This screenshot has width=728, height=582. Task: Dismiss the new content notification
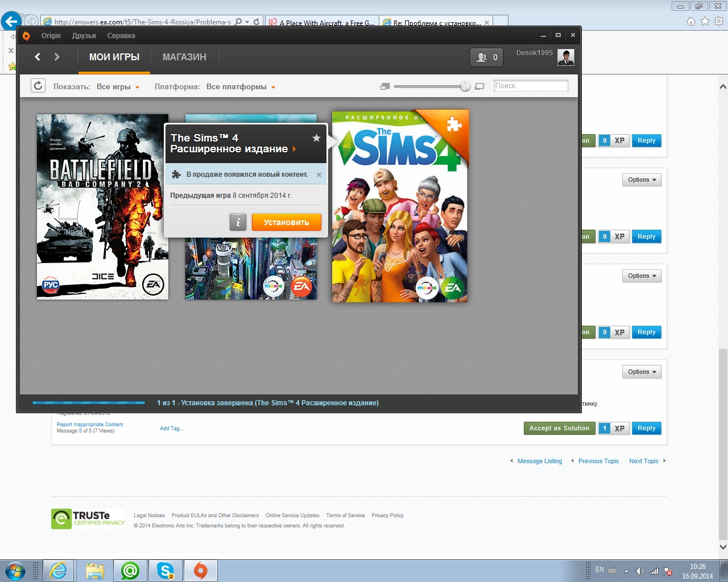pos(319,175)
